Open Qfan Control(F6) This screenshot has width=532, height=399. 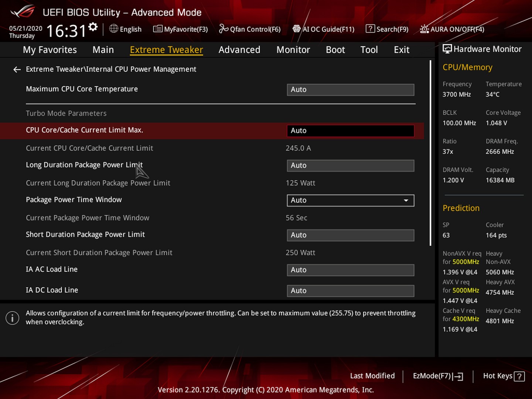point(249,29)
